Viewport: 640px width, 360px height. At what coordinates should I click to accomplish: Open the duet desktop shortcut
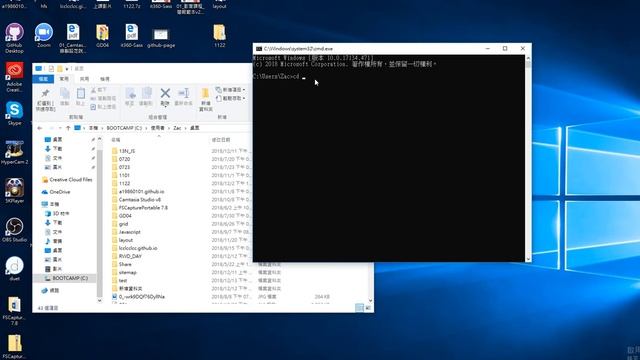pos(14,269)
